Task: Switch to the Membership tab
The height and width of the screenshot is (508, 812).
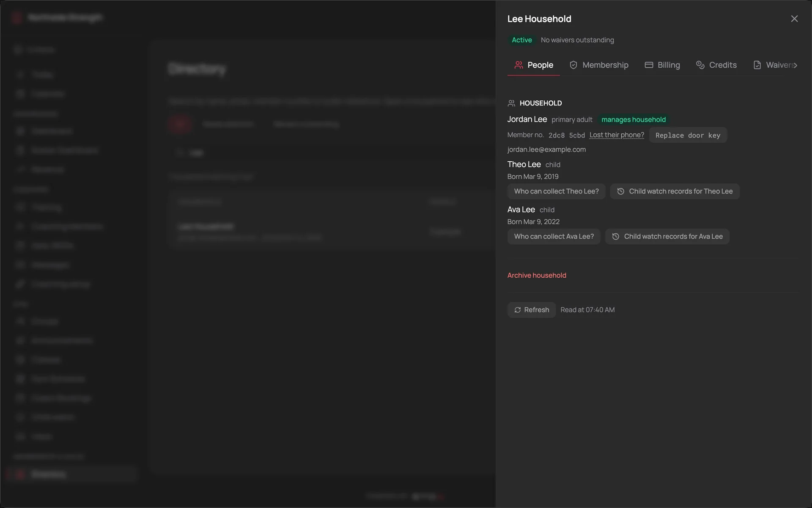Action: click(599, 65)
